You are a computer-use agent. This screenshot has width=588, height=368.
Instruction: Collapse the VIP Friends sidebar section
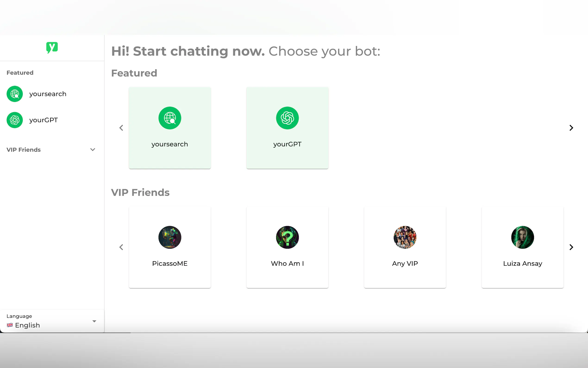point(93,150)
